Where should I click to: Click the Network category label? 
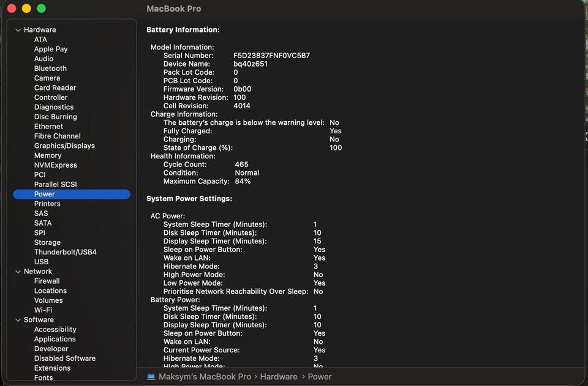tap(38, 272)
